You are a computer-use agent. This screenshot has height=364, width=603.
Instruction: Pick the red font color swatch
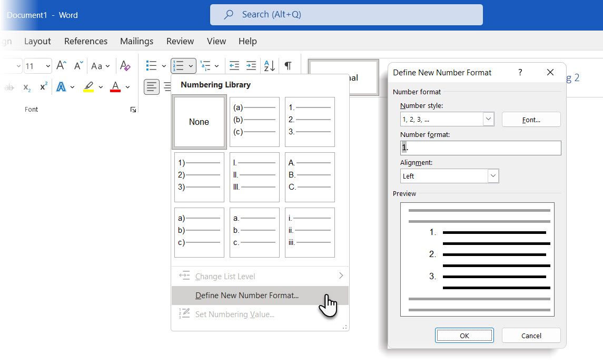[115, 88]
